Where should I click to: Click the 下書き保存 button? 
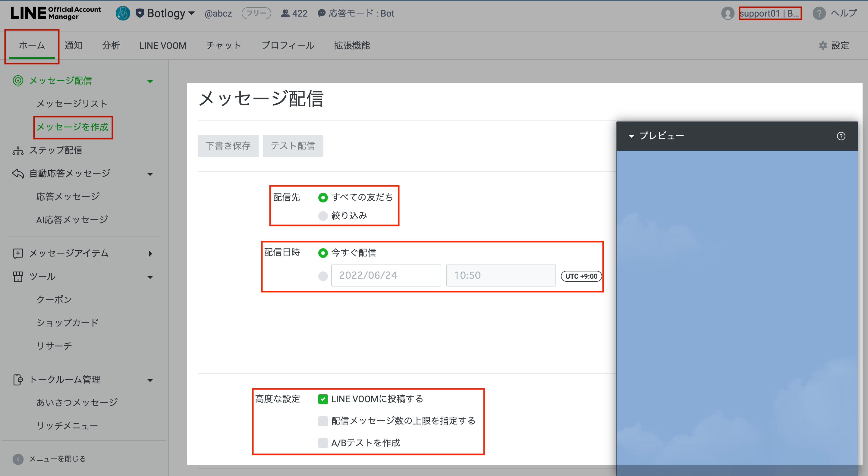pos(228,146)
